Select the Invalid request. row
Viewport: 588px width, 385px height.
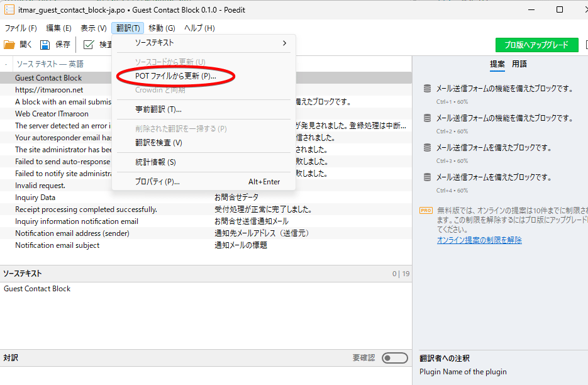coord(206,186)
